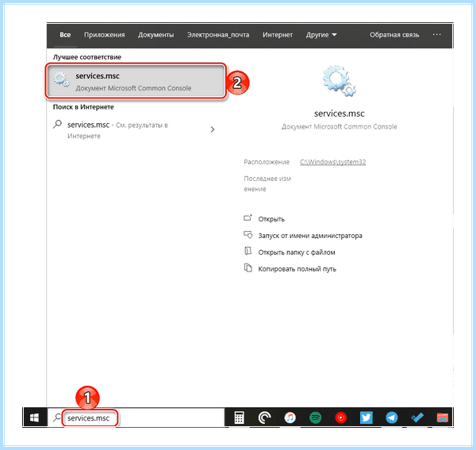Click Обратная связь feedback button
476x450 pixels.
tap(394, 35)
